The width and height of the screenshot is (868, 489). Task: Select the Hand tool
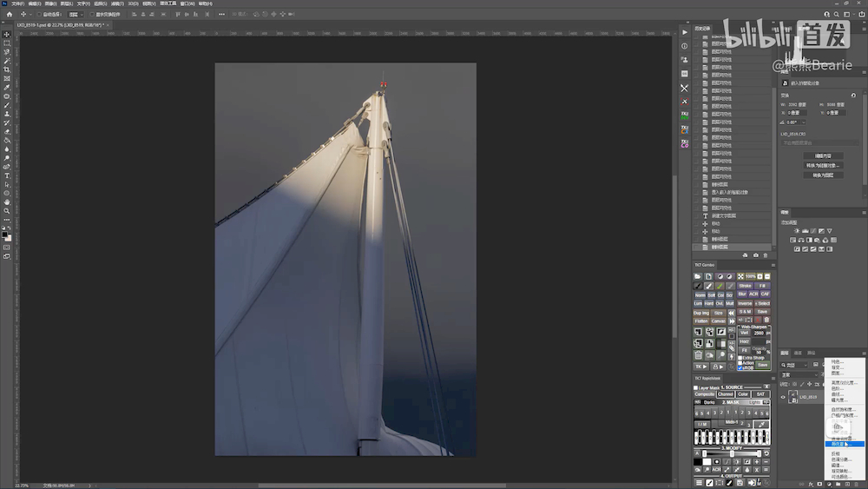coord(7,202)
